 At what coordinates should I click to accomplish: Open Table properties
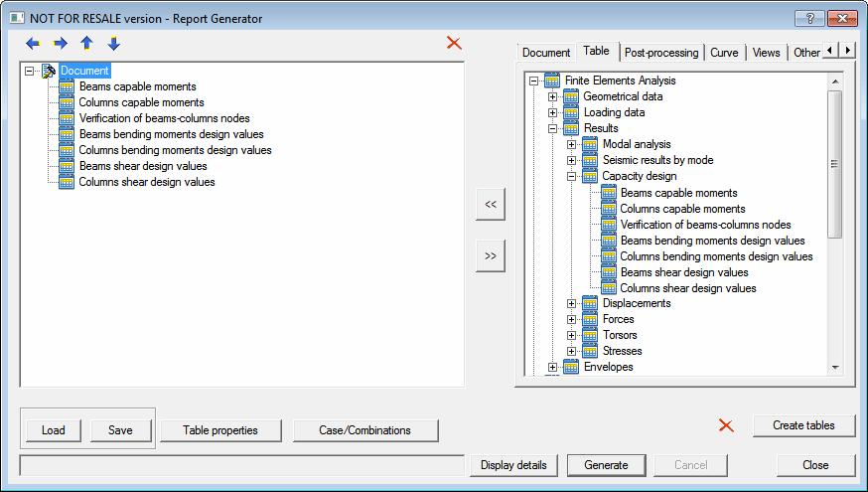click(220, 430)
